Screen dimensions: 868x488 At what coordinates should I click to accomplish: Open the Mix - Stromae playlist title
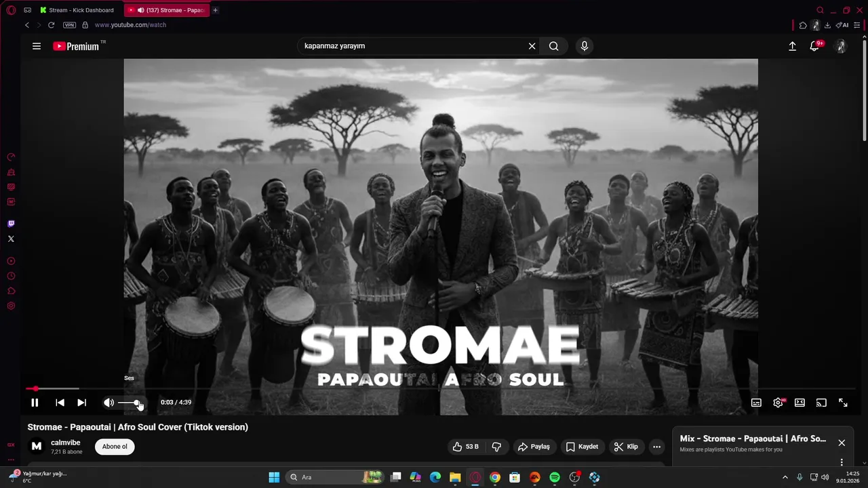tap(753, 439)
